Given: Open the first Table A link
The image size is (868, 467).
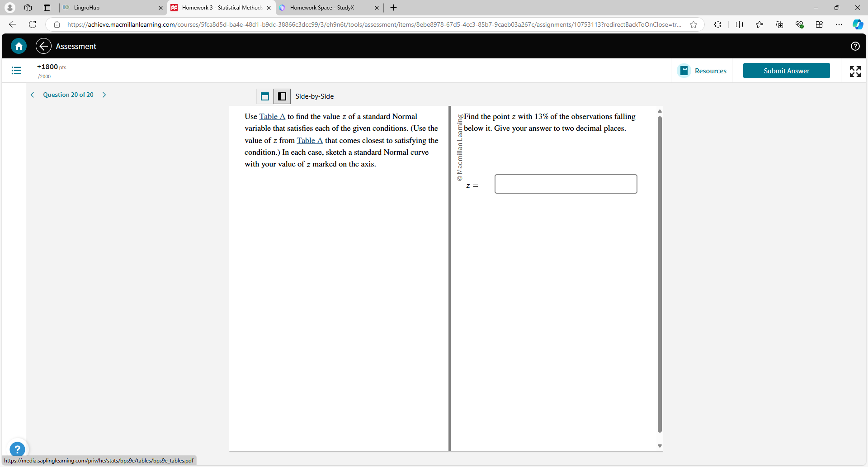Looking at the screenshot, I should 272,116.
